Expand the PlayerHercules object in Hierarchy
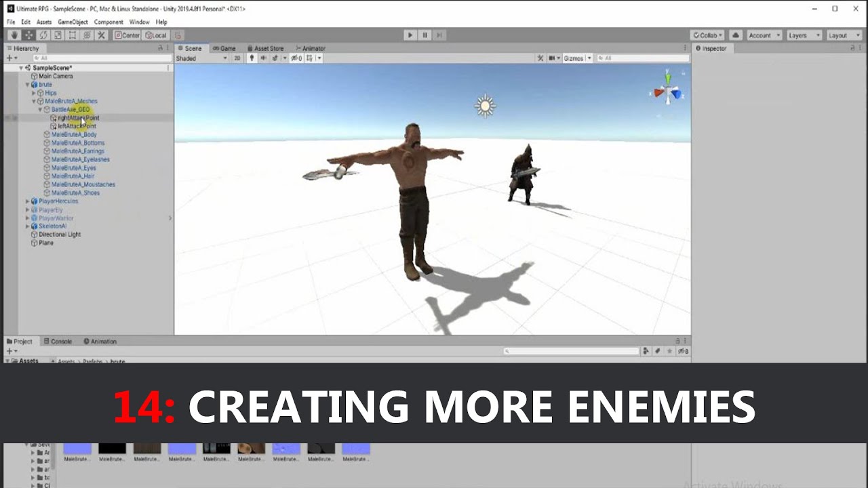The height and width of the screenshot is (488, 868). 27,201
